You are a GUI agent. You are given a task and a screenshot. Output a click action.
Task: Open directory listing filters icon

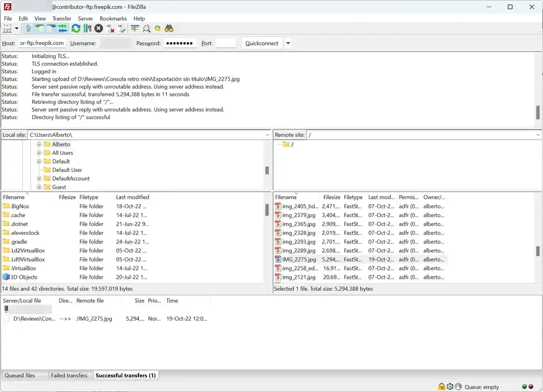pos(135,29)
